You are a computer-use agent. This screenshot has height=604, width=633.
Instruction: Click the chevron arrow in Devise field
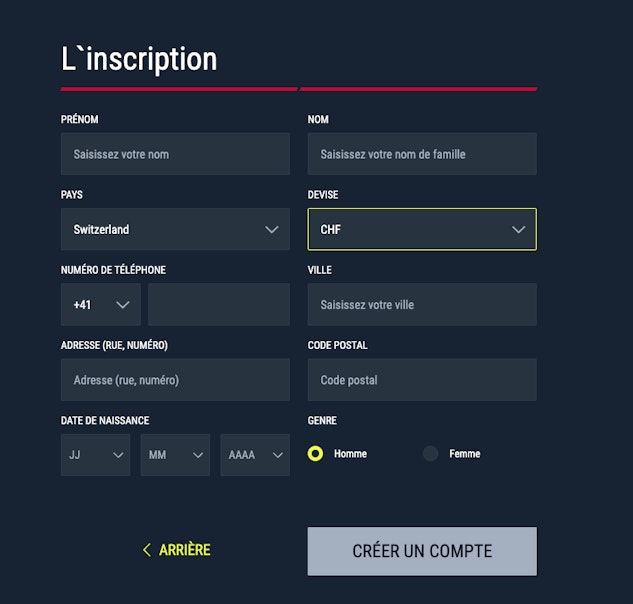[518, 229]
